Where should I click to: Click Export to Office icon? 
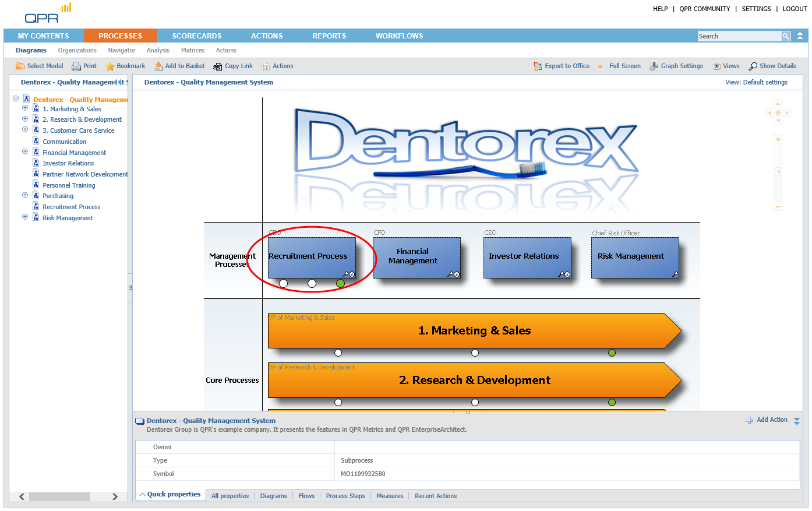click(x=538, y=66)
